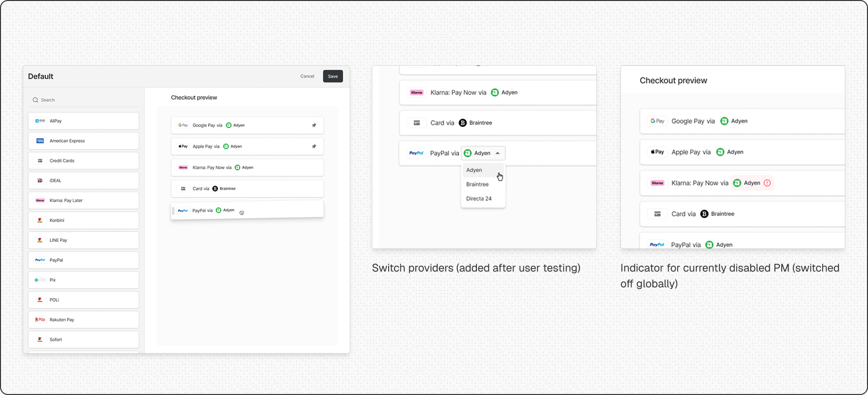
Task: Click the Konbini row icon
Action: click(x=40, y=220)
